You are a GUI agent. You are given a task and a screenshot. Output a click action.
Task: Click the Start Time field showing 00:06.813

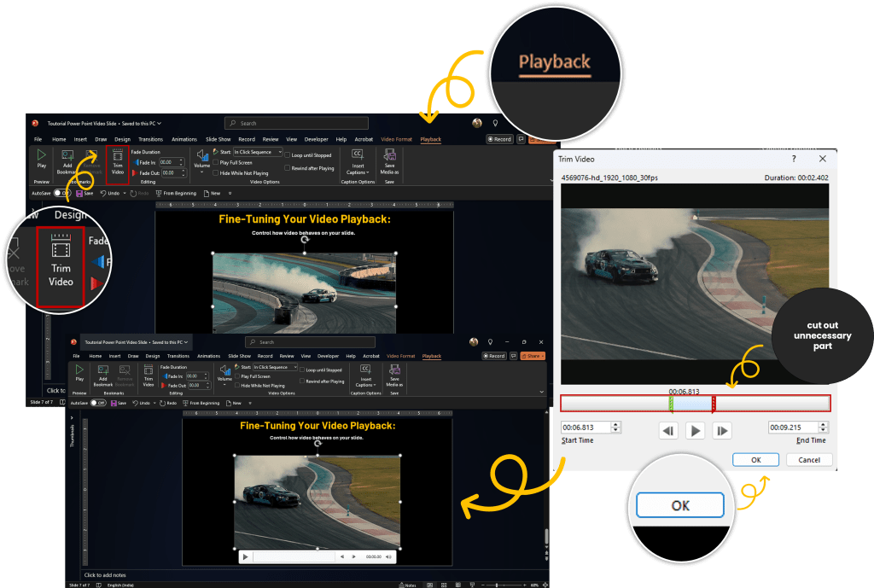(x=585, y=428)
